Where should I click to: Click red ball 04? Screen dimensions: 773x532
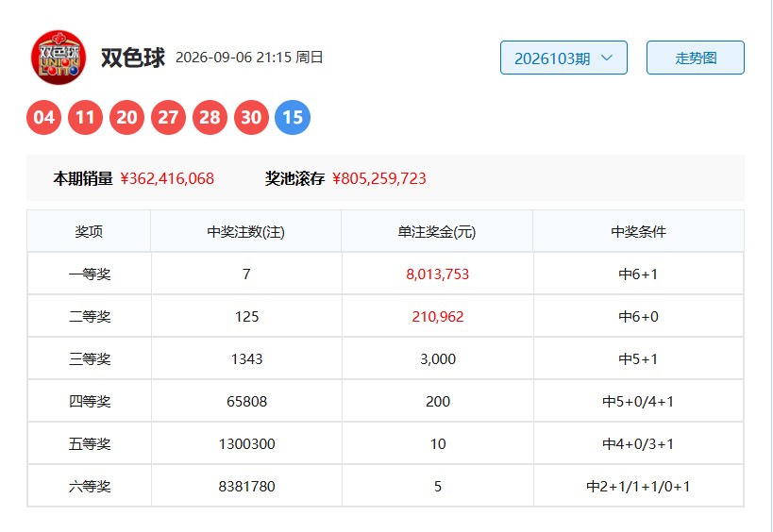point(43,117)
